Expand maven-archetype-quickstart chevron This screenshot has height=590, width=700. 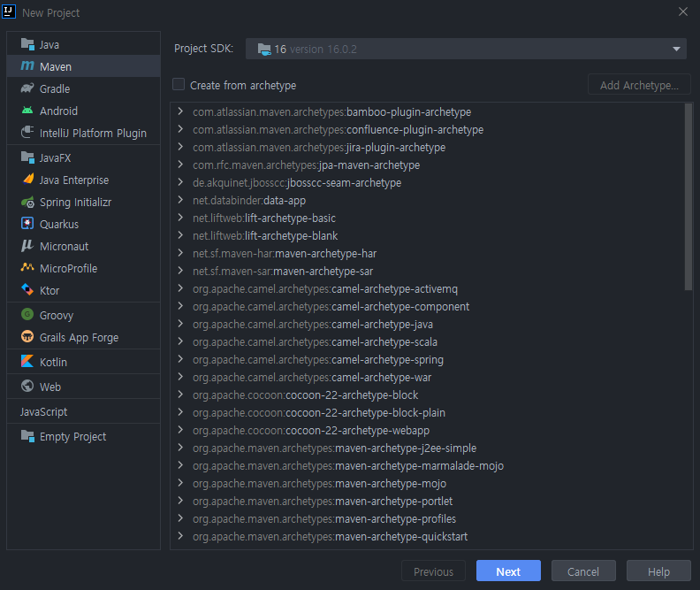coord(180,536)
